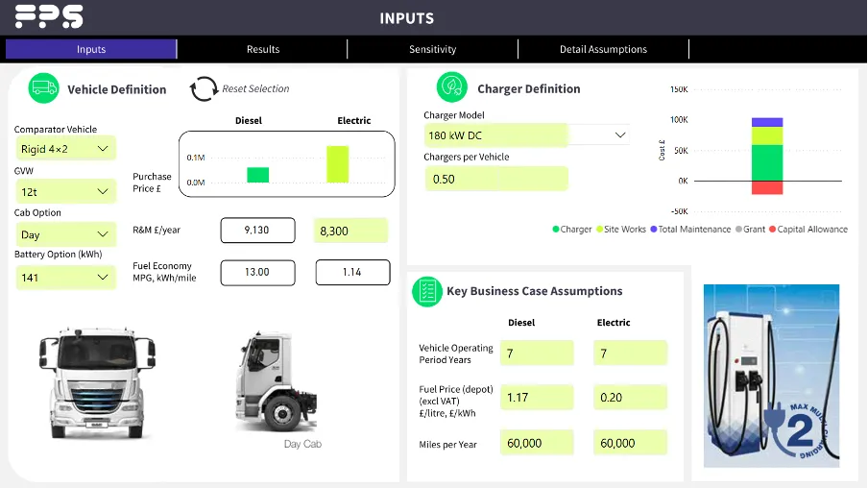Open the Sensitivity tab
The width and height of the screenshot is (868, 488).
433,49
